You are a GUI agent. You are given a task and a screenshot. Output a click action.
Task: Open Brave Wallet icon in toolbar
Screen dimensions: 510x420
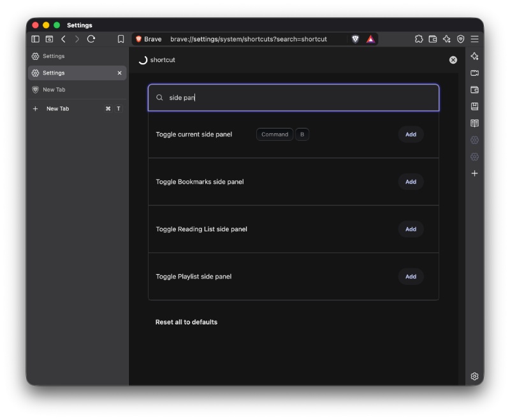point(433,39)
